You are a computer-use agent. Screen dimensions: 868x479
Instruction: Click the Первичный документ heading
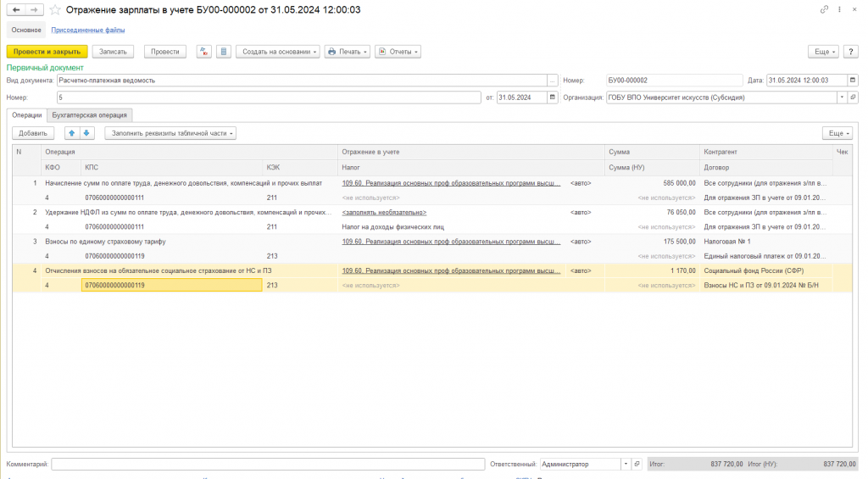(x=45, y=68)
